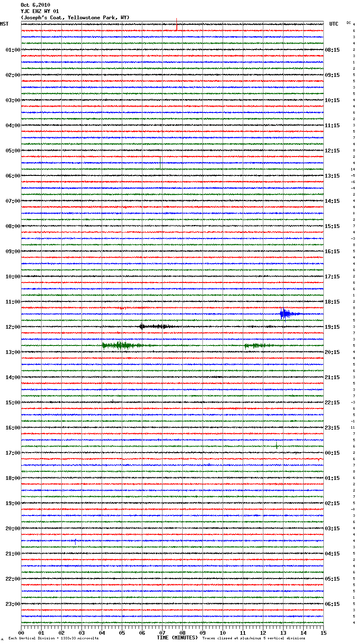This screenshot has height=644, width=357.
Task: Click the MST label 12:00
Action: 13,327
